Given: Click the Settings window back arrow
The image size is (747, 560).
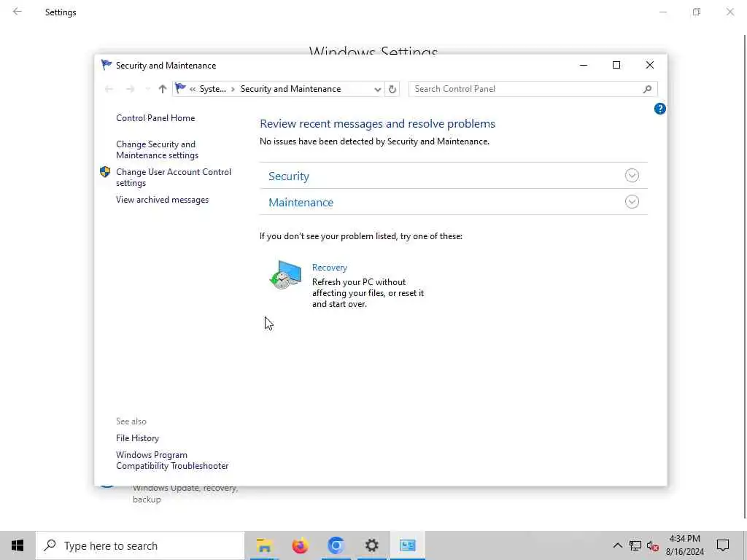Looking at the screenshot, I should coord(18,12).
